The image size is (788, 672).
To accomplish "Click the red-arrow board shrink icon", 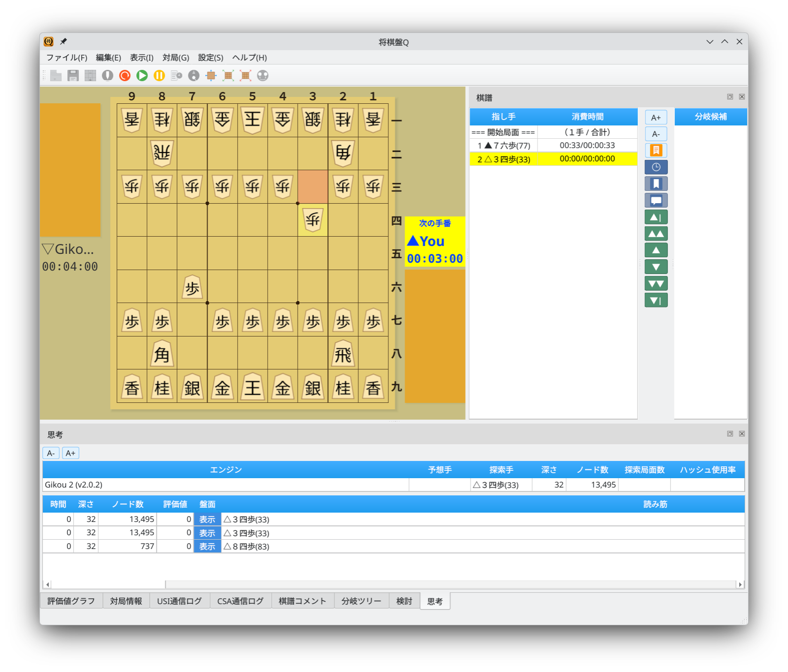I will pos(245,75).
